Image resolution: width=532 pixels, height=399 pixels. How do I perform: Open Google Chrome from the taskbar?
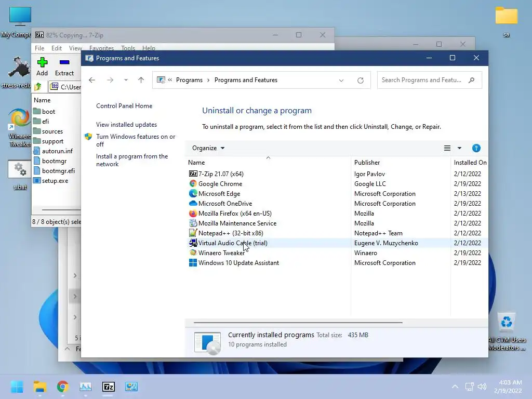pos(62,387)
